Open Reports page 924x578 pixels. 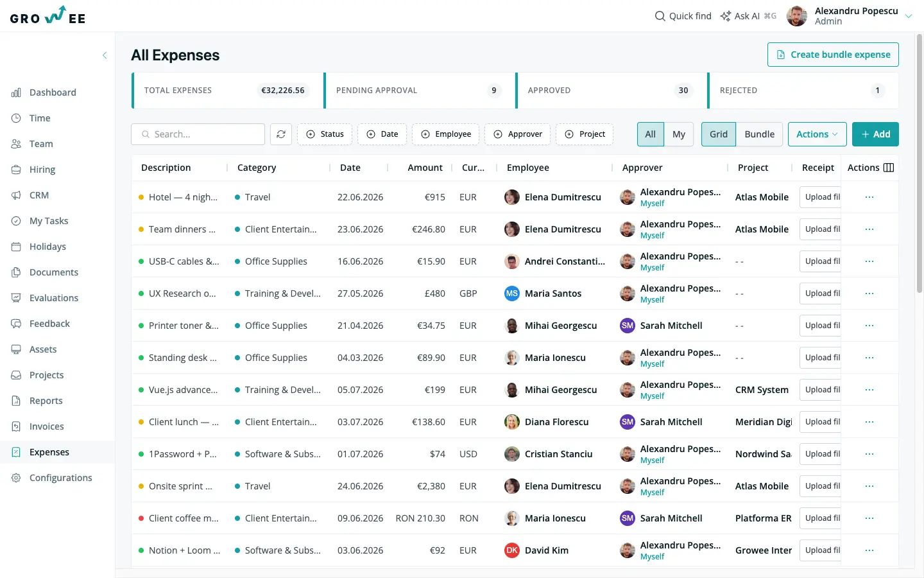click(x=46, y=401)
